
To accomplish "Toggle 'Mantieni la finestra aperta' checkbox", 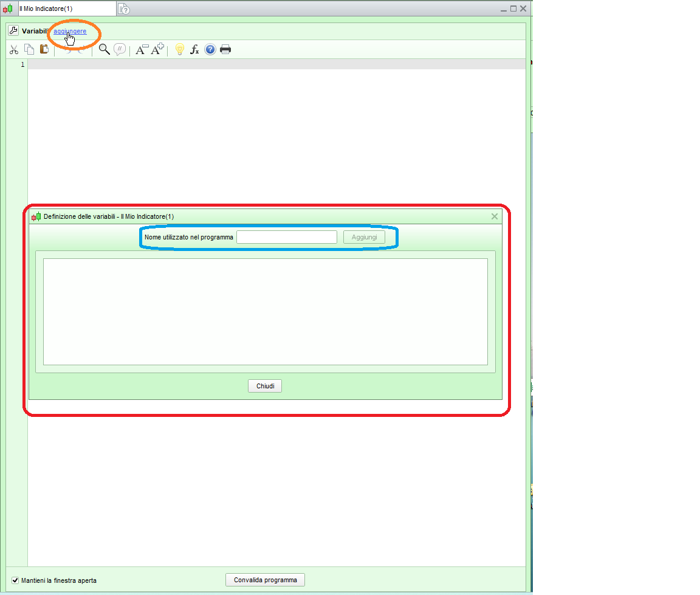I will click(x=15, y=580).
